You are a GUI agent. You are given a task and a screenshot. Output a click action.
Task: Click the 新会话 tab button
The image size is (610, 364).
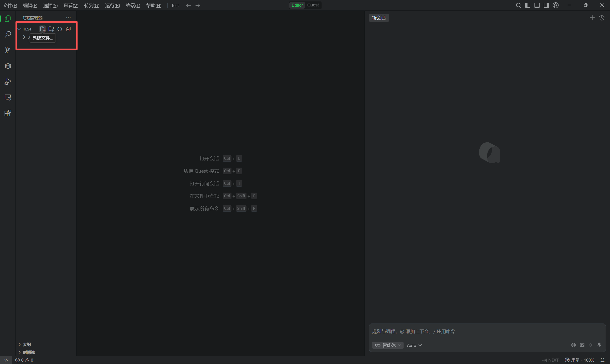(379, 18)
